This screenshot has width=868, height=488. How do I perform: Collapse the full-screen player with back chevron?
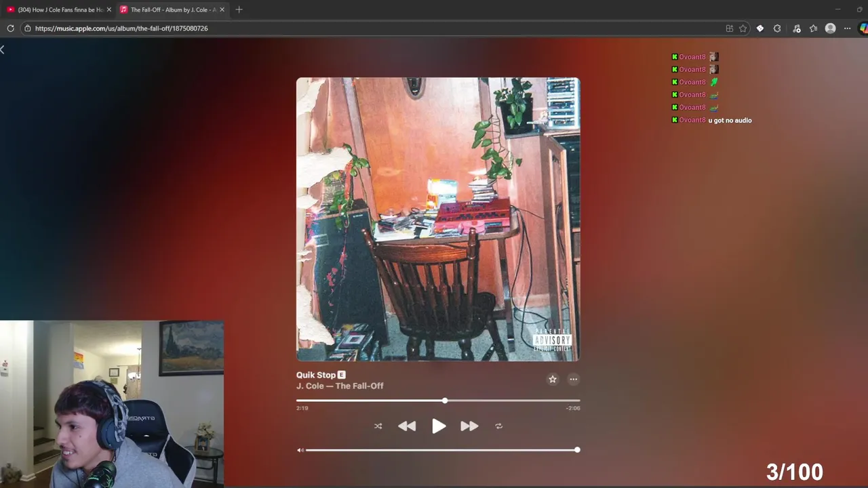click(x=3, y=49)
